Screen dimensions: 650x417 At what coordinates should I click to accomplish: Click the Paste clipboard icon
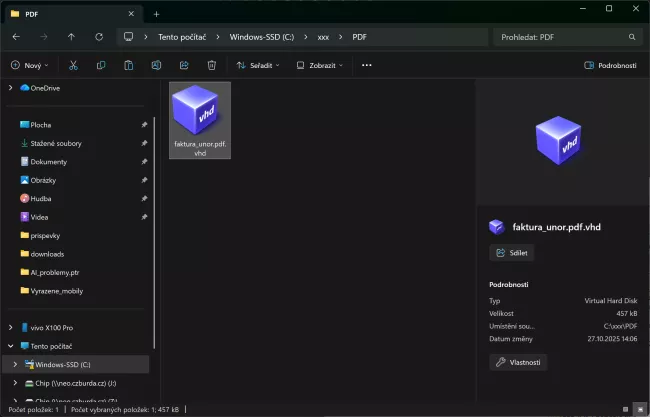(x=129, y=65)
